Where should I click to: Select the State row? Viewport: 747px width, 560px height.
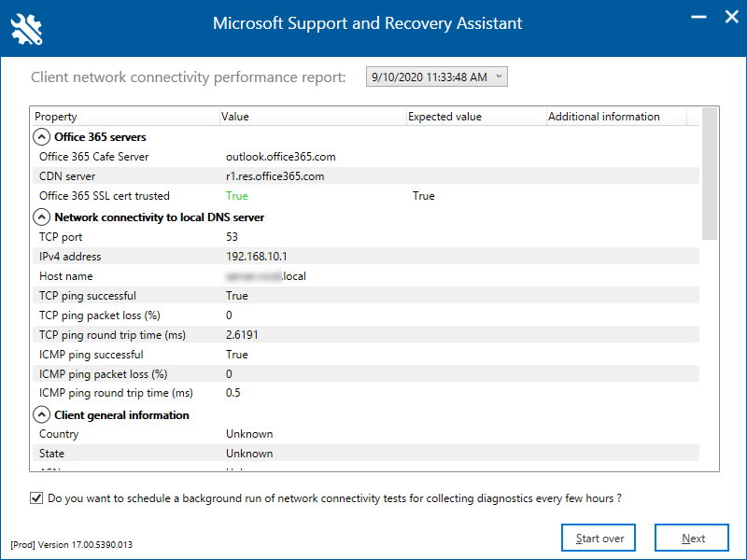tap(366, 453)
